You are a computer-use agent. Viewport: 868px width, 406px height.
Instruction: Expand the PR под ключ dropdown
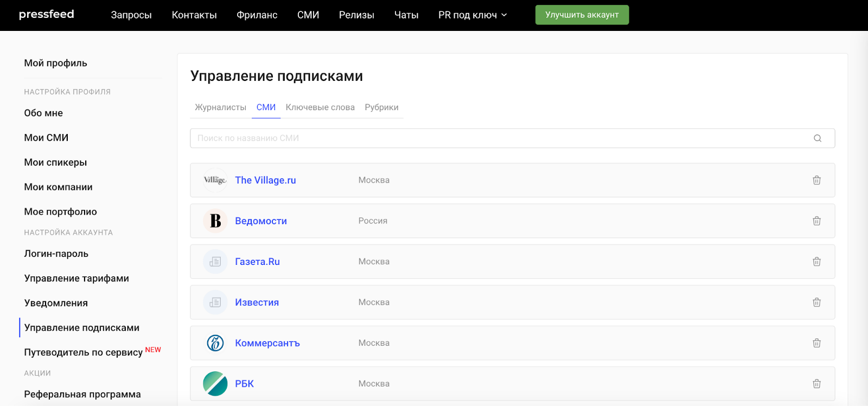473,15
